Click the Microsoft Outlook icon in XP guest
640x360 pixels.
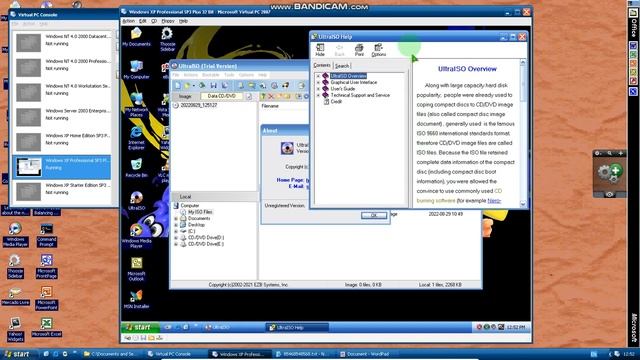click(136, 269)
